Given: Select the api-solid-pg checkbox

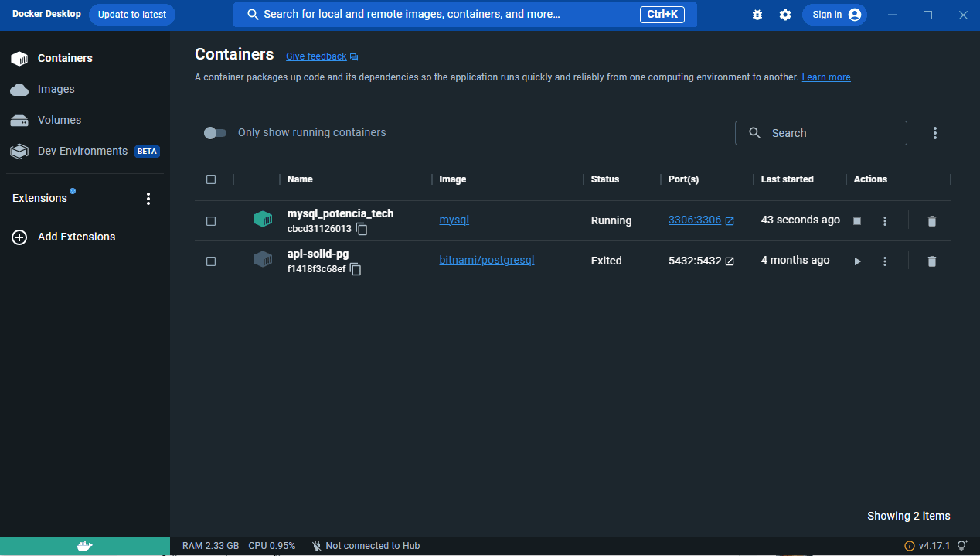Looking at the screenshot, I should coord(211,261).
